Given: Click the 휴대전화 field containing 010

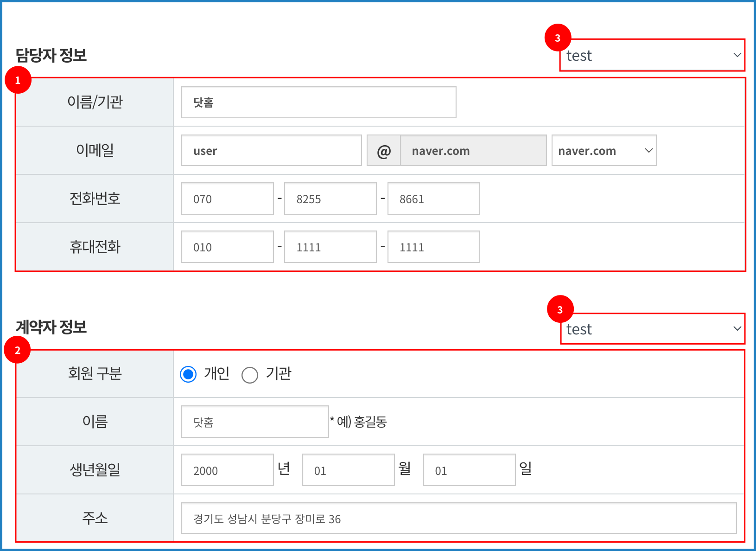Looking at the screenshot, I should pyautogui.click(x=227, y=247).
